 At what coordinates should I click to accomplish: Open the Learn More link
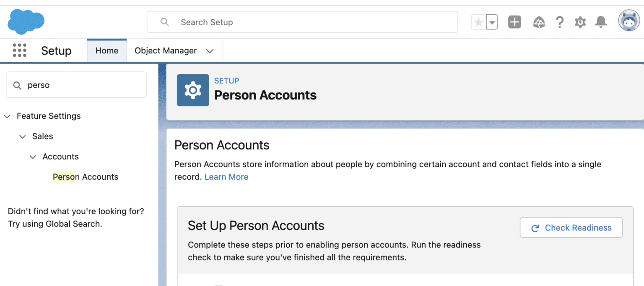click(226, 177)
